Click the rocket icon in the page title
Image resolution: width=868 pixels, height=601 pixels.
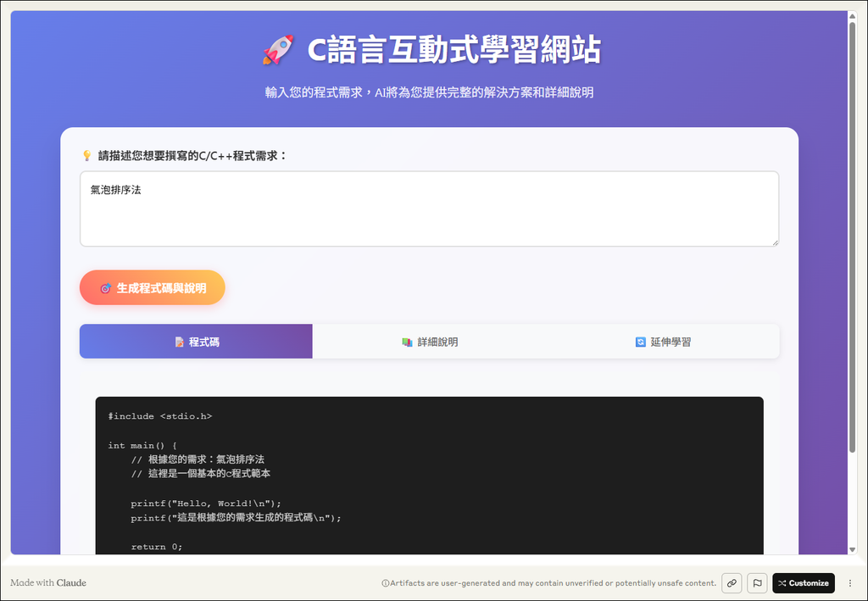pos(278,50)
